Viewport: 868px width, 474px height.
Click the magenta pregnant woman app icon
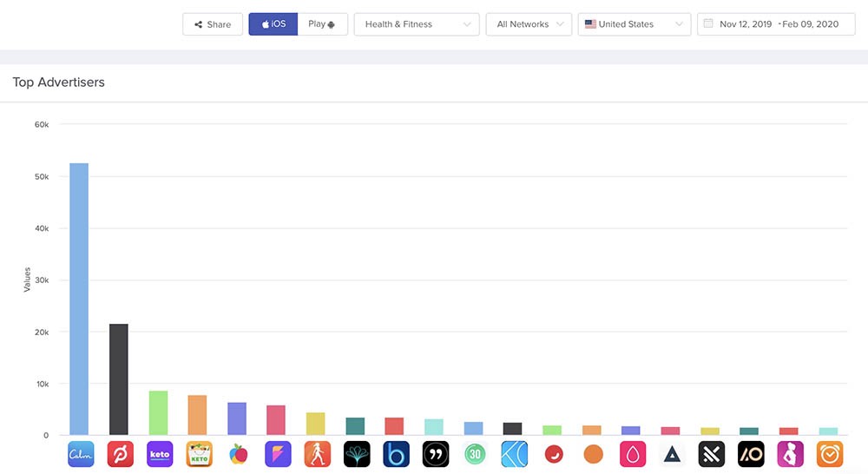pyautogui.click(x=791, y=454)
